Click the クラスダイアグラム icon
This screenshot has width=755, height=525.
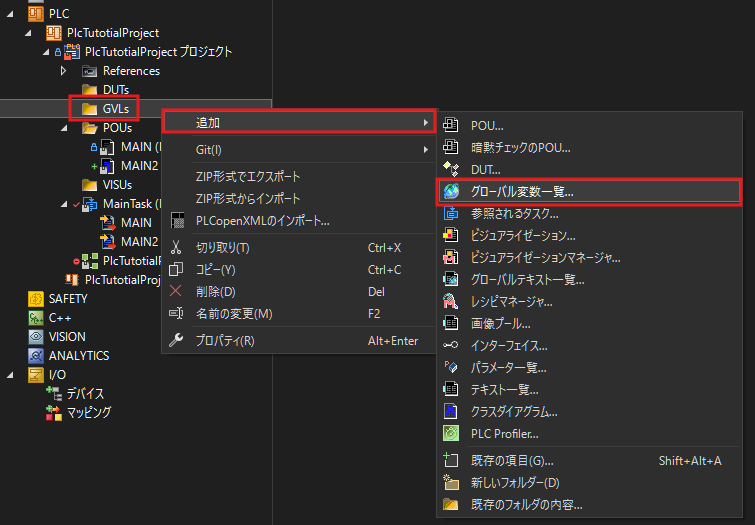(x=450, y=411)
